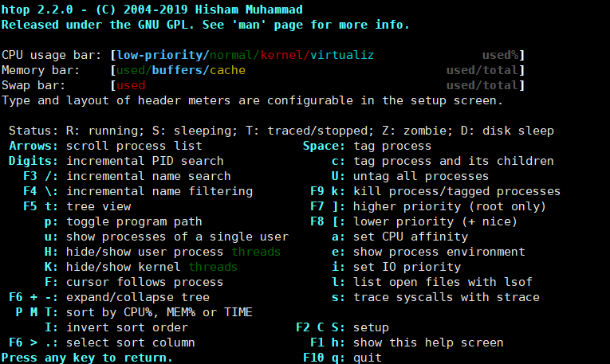Click 'F5 t:' key label

point(41,206)
